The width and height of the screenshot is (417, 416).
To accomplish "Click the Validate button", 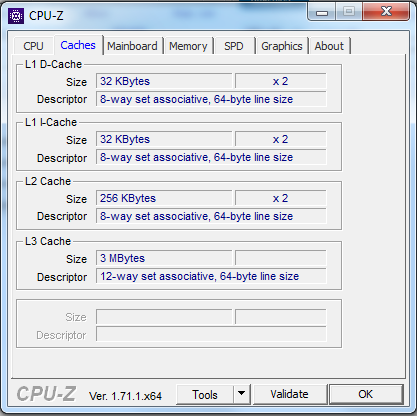I will [x=289, y=394].
